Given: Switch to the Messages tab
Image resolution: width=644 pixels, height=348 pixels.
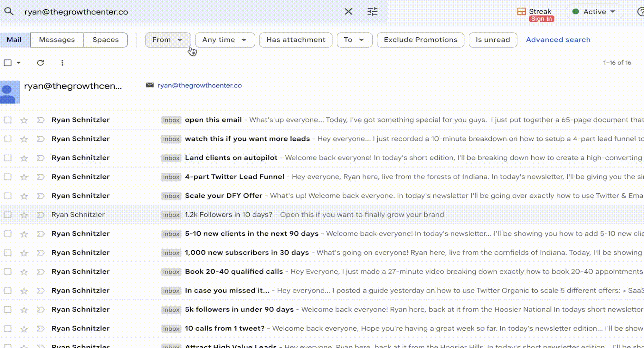Looking at the screenshot, I should [x=57, y=40].
